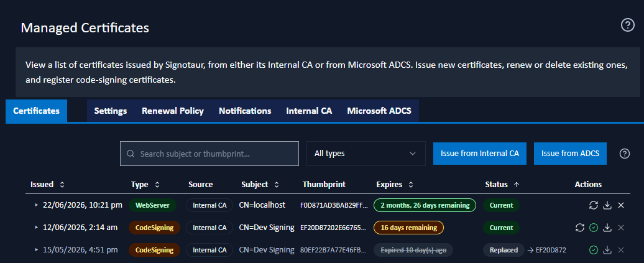
Task: Sort by Subject column arrows
Action: [277, 185]
